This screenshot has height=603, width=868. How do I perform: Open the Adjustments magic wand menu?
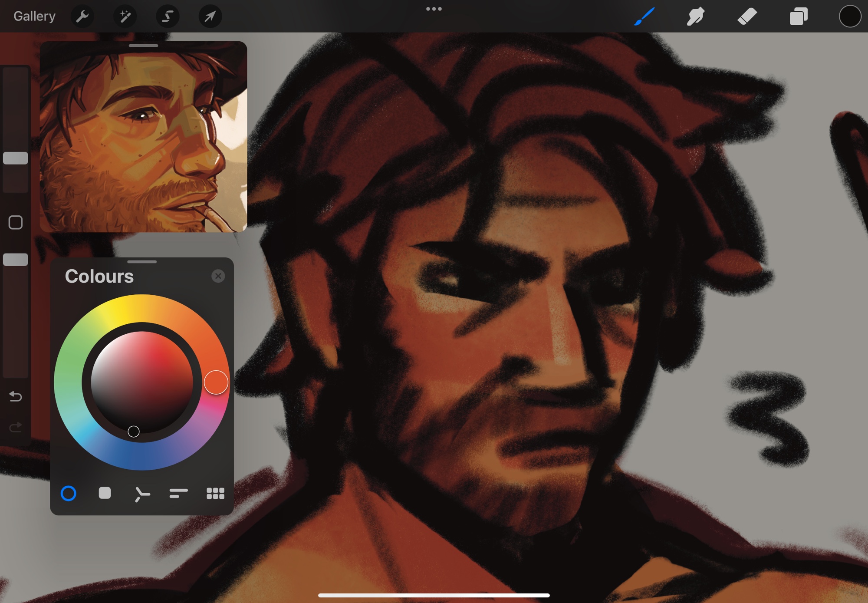125,16
